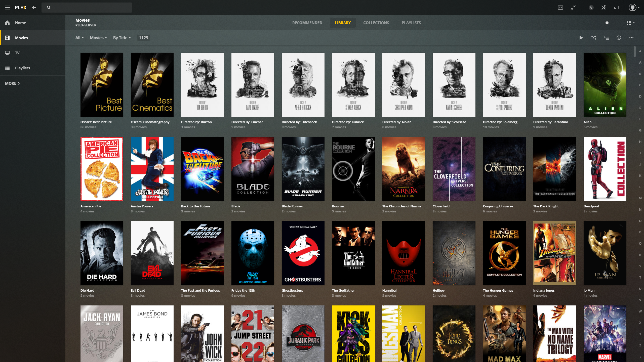Open the grid view mode dropdown
This screenshot has width=644, height=362.
(631, 23)
